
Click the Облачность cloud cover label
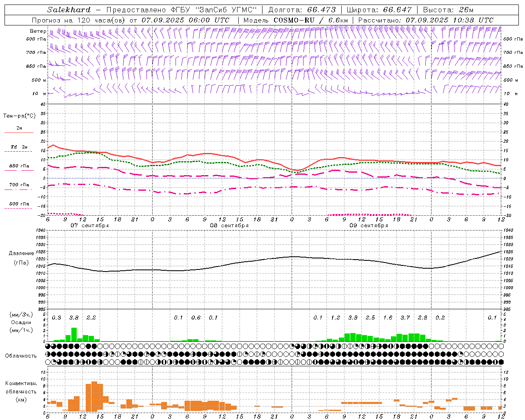[x=21, y=356]
